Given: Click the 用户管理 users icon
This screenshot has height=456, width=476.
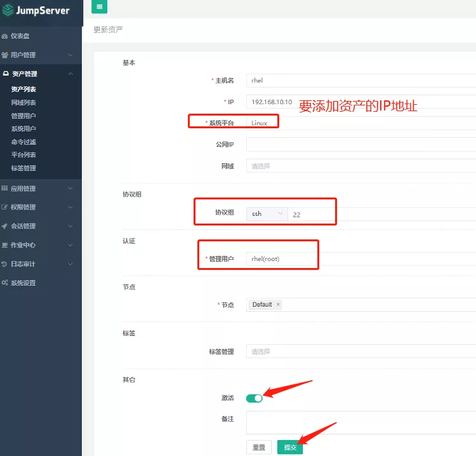Looking at the screenshot, I should pyautogui.click(x=5, y=55).
